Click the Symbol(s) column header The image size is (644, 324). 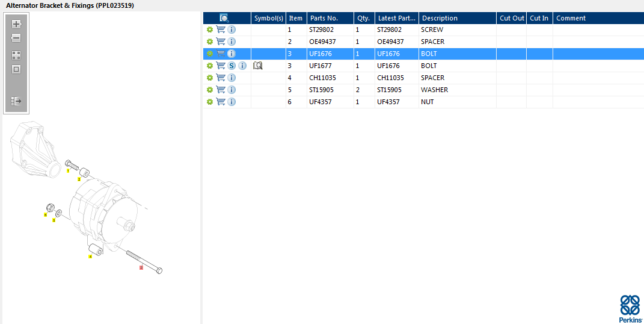269,18
